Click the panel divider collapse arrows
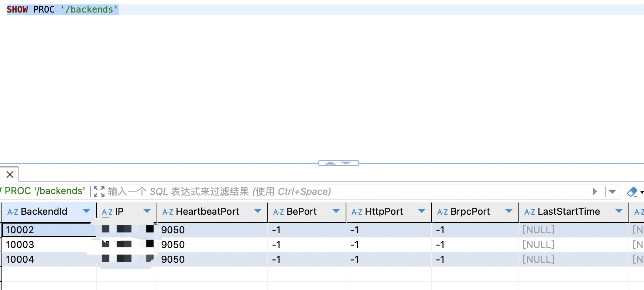 pos(339,163)
